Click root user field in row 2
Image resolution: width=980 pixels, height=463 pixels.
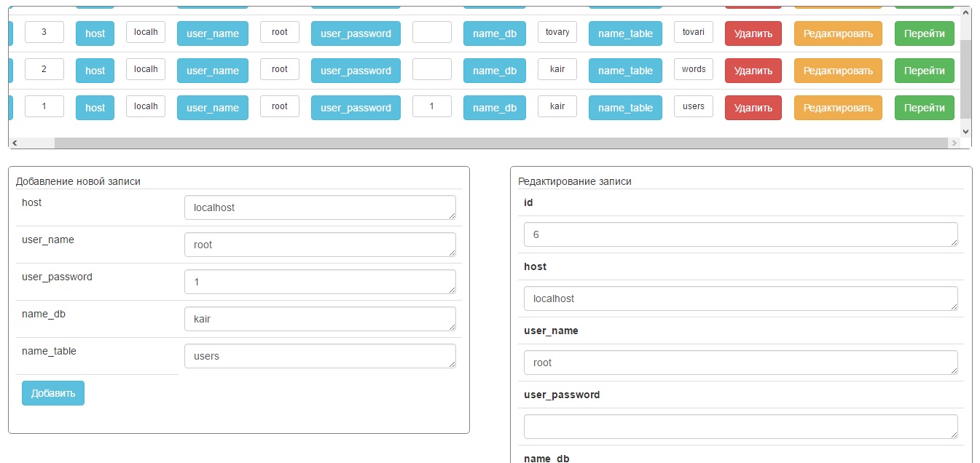click(280, 69)
